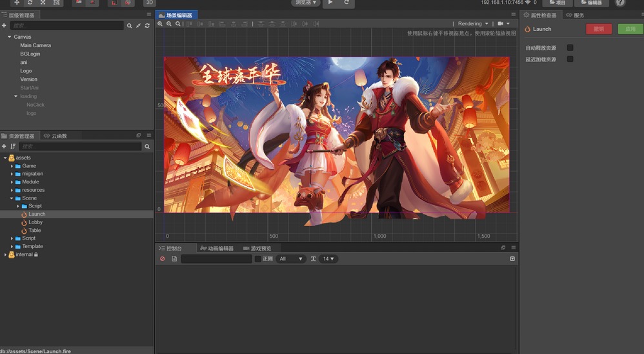Click the add node plus icon in hierarchy
This screenshot has height=354, width=644.
point(4,26)
